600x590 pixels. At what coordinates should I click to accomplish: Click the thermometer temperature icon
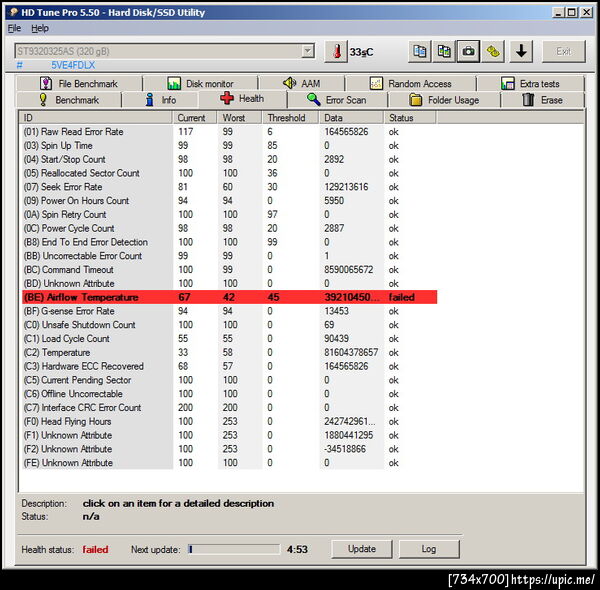coord(336,51)
